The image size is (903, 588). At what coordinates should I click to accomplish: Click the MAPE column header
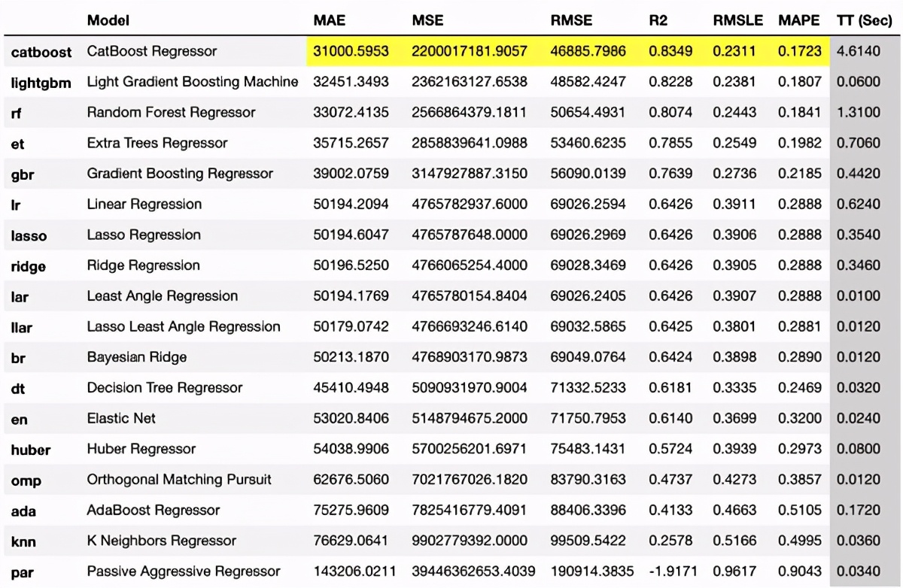(x=799, y=20)
